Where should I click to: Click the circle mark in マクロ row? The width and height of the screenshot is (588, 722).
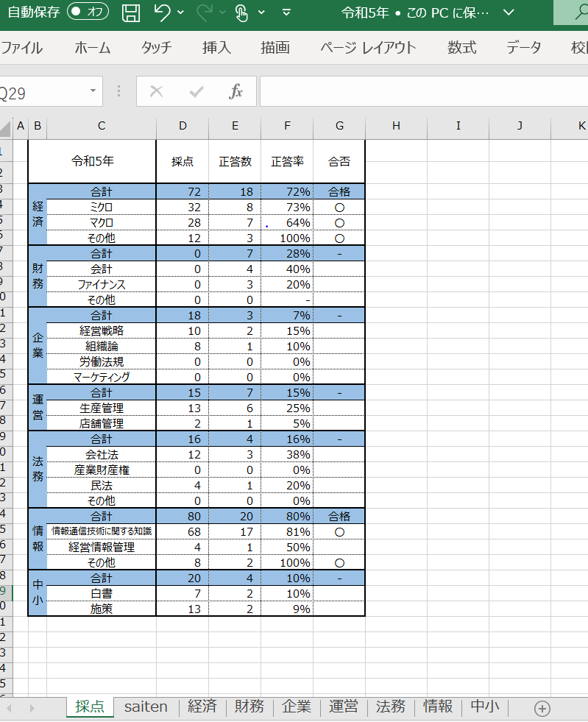(x=339, y=223)
